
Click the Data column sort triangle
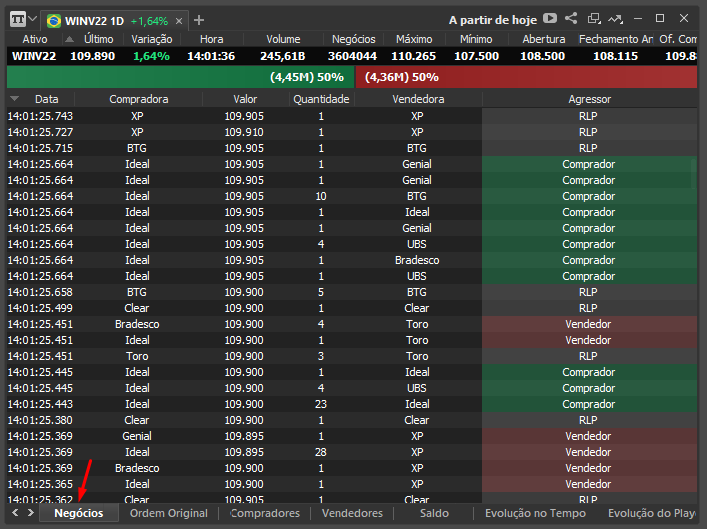(x=15, y=99)
